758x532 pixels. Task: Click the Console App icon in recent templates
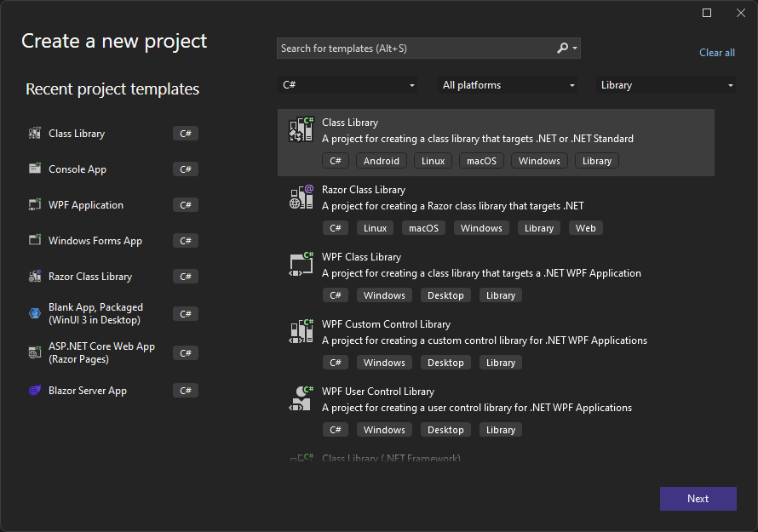point(35,169)
